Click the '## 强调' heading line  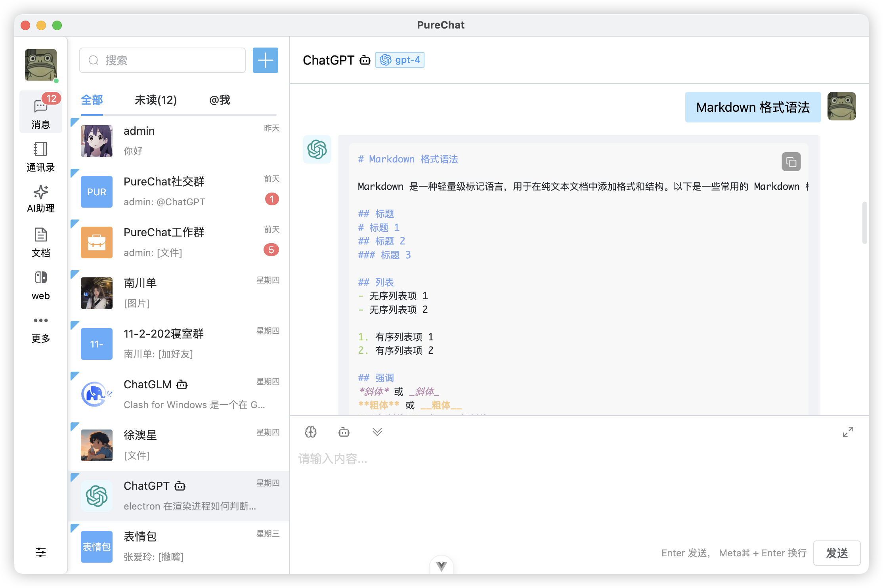coord(376,378)
